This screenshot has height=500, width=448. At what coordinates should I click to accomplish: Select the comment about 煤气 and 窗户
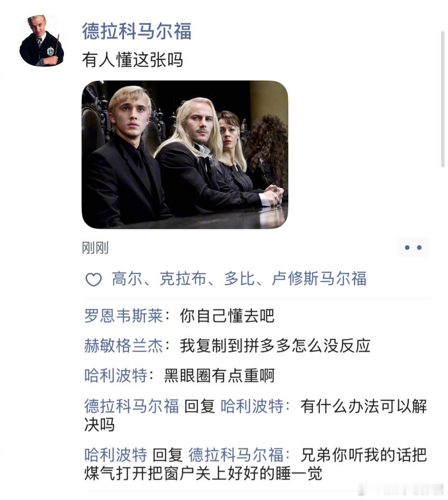click(x=256, y=464)
